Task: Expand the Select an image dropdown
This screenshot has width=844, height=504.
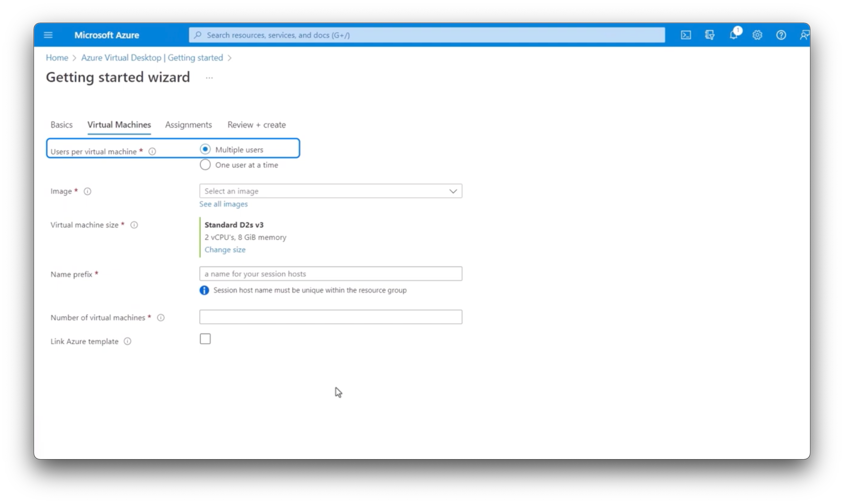Action: coord(330,191)
